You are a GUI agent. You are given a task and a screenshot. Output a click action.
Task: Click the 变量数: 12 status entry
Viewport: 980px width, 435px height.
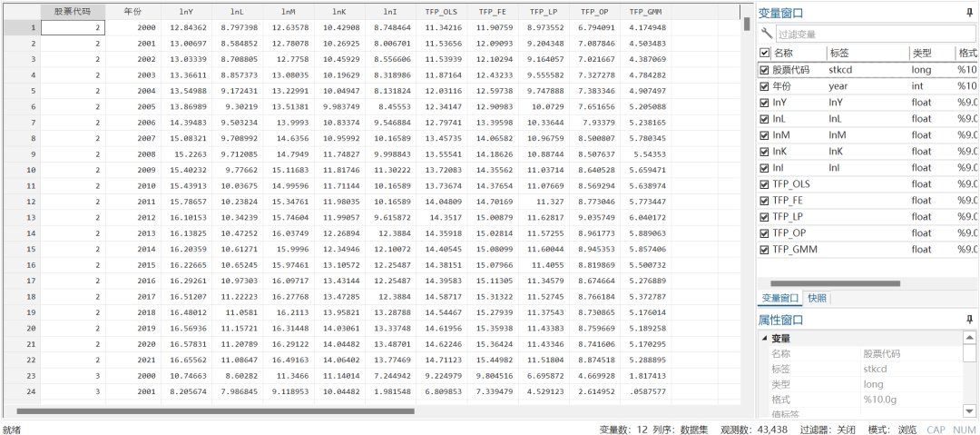pos(623,430)
